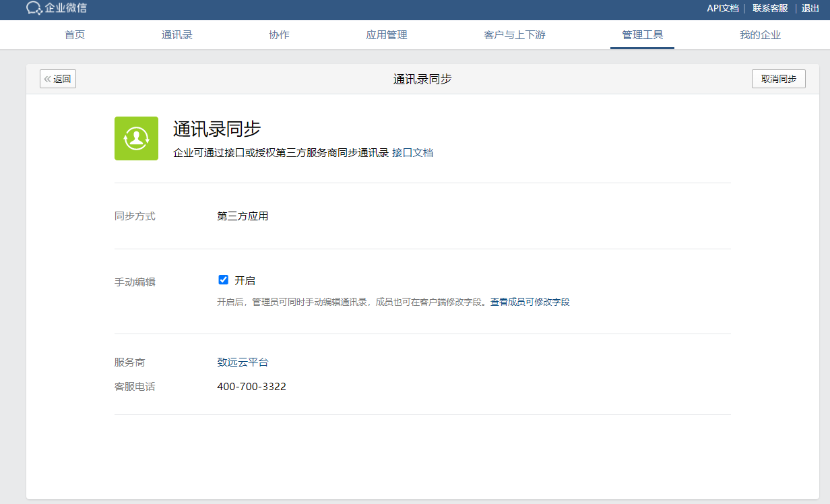Log out via the 退出 link
830x504 pixels.
[x=810, y=9]
